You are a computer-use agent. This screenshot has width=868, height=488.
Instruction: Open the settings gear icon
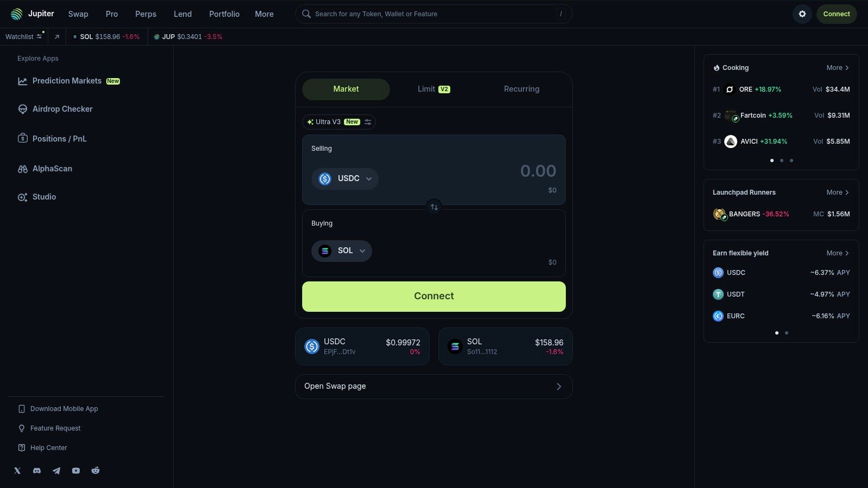(x=802, y=14)
